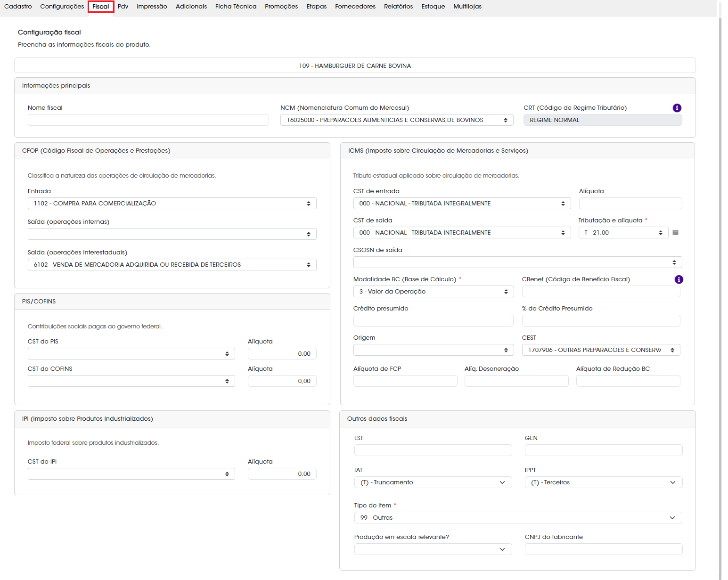Viewport: 728px width, 580px height.
Task: Switch to the Cadastro tab
Action: (18, 7)
